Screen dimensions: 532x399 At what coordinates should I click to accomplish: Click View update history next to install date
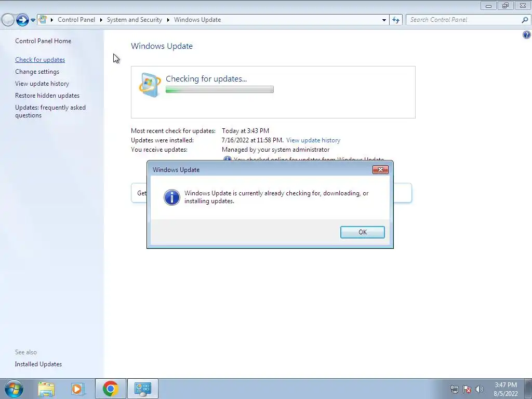tap(313, 140)
